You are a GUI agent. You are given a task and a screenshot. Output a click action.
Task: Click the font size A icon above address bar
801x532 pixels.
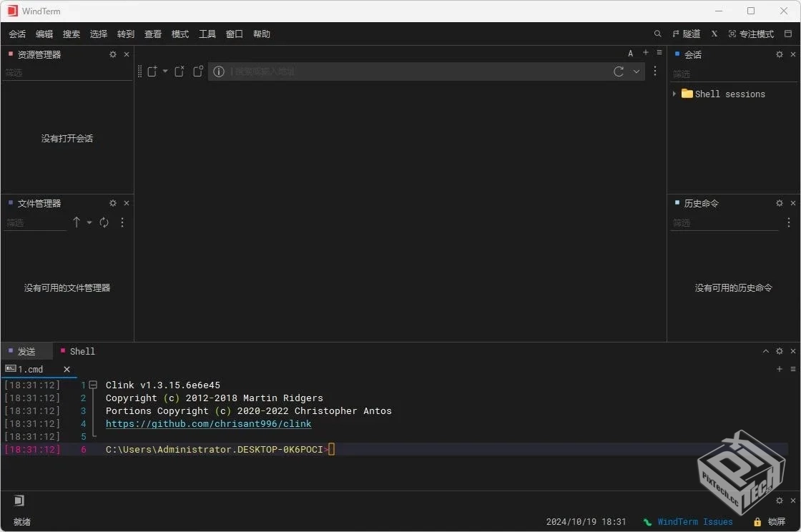coord(630,52)
